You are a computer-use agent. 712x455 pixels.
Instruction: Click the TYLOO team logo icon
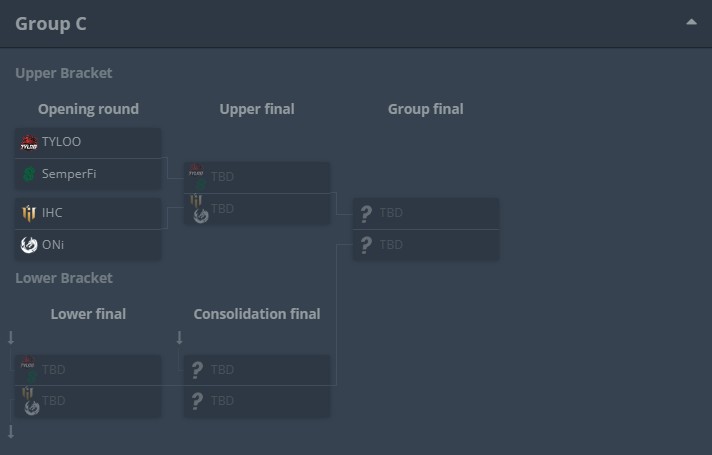click(28, 142)
